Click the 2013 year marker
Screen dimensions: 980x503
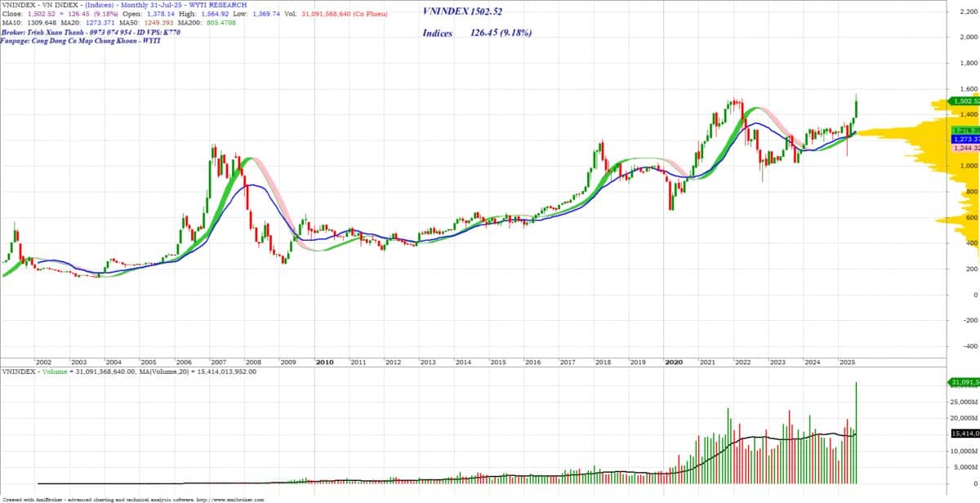[428, 362]
